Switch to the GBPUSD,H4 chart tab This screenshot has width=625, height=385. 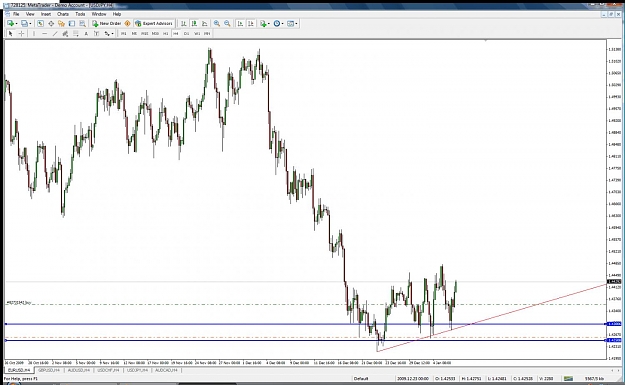point(49,370)
